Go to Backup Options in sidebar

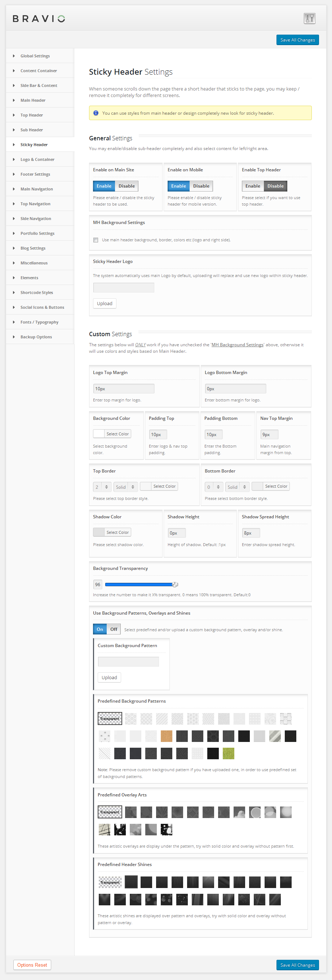coord(36,337)
